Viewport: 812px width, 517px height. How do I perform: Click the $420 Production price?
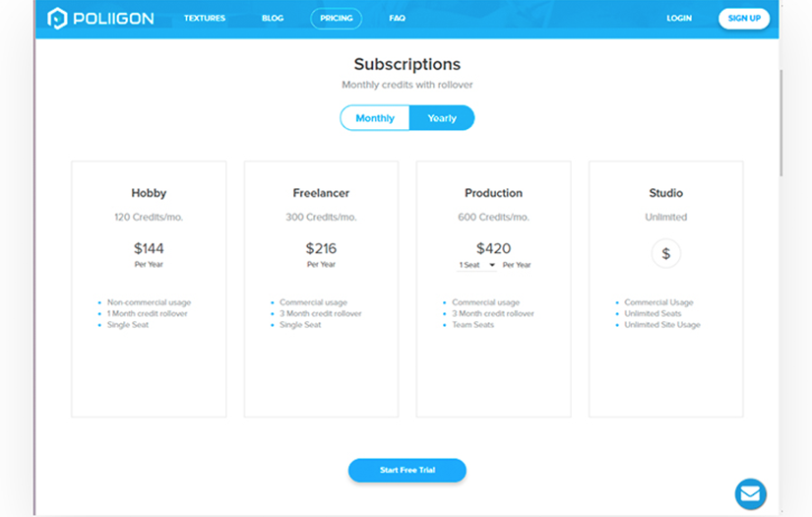pyautogui.click(x=493, y=249)
